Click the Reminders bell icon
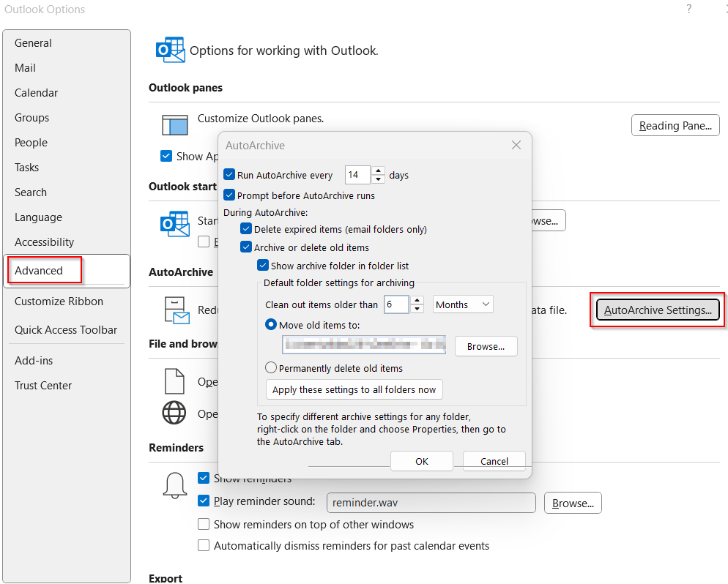 pos(175,485)
